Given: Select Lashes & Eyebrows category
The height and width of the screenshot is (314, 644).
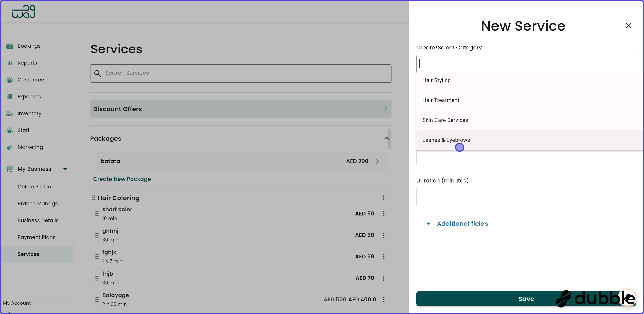Looking at the screenshot, I should (446, 140).
